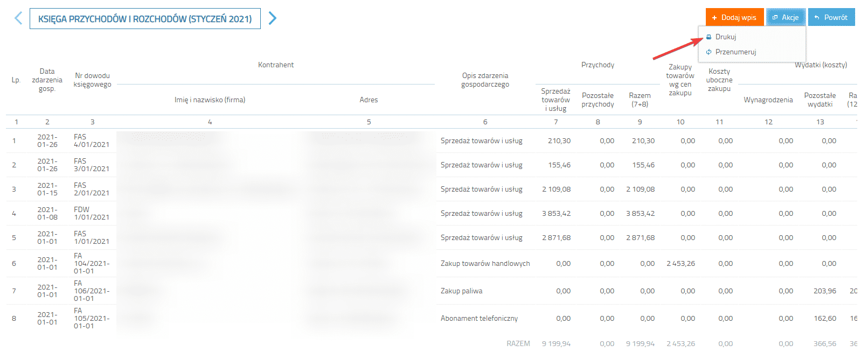Click expense value 162,60 in row 8
This screenshot has height=352, width=868.
[x=825, y=318]
